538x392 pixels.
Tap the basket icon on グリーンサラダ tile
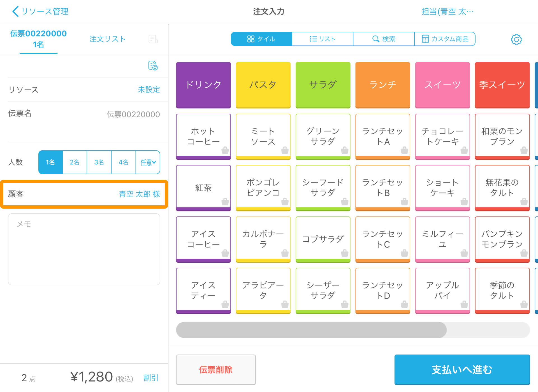pos(345,150)
